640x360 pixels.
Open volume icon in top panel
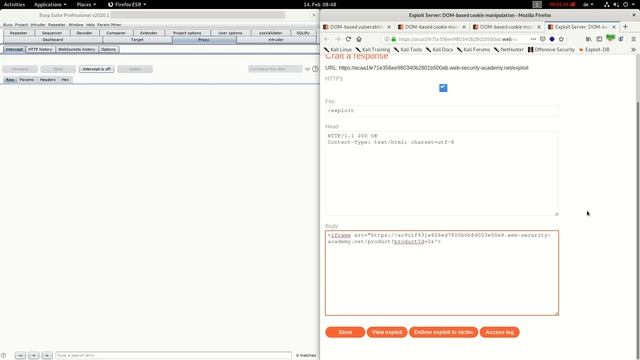[x=616, y=4]
